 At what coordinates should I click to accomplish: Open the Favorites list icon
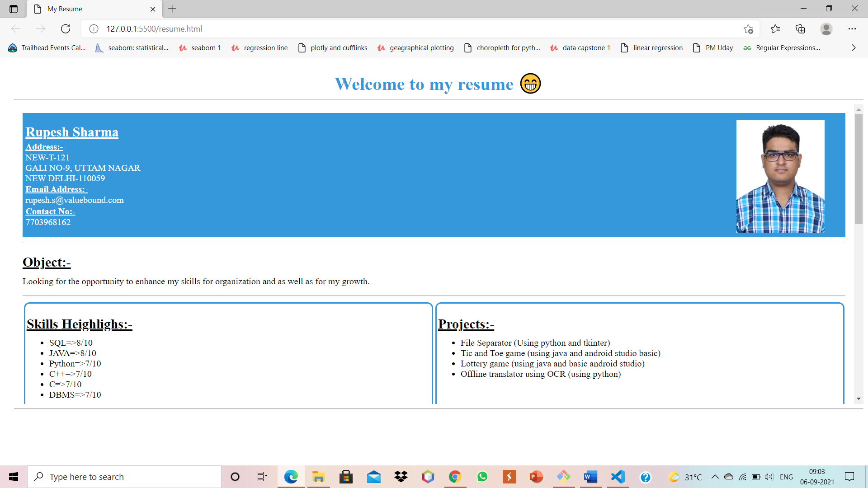(775, 29)
